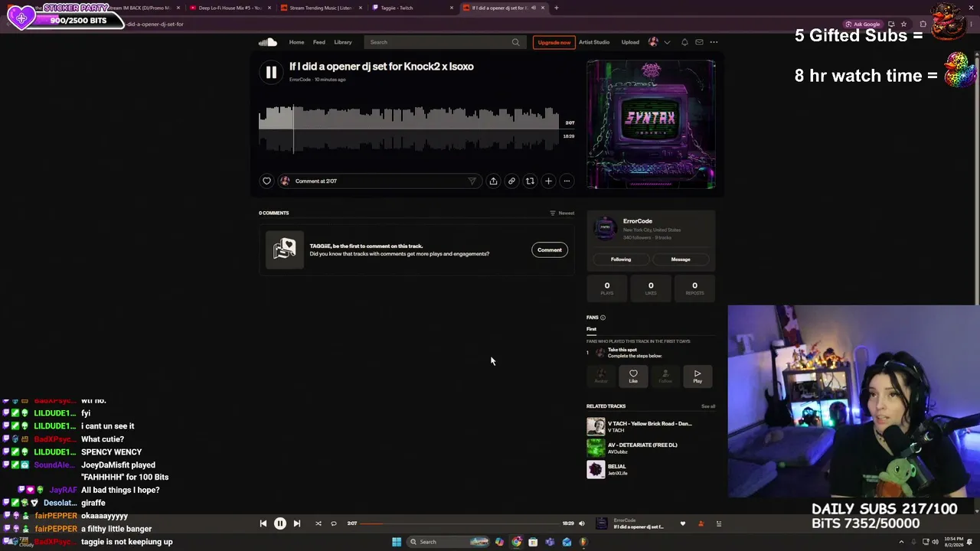The height and width of the screenshot is (551, 980).
Task: Open the Feed page
Action: (x=319, y=42)
